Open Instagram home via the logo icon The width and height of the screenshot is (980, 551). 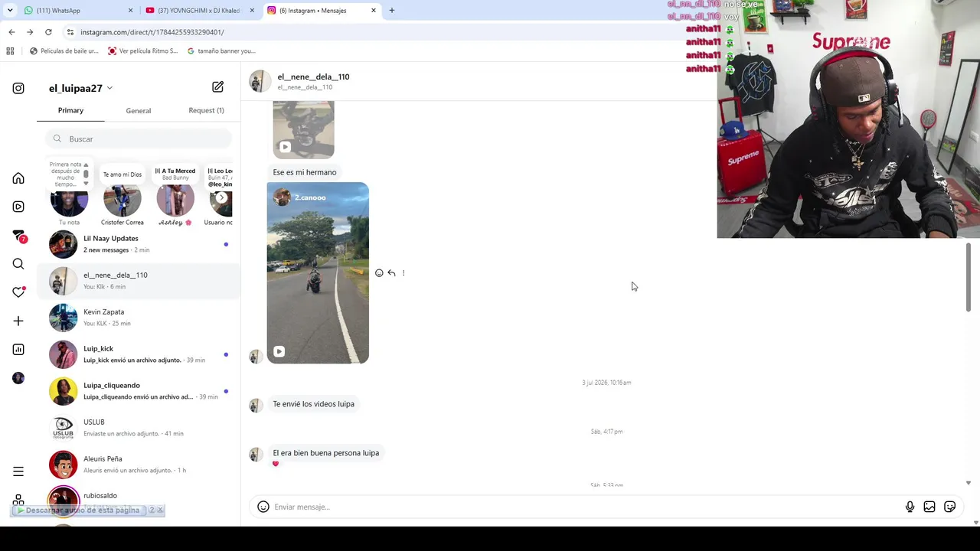[18, 88]
